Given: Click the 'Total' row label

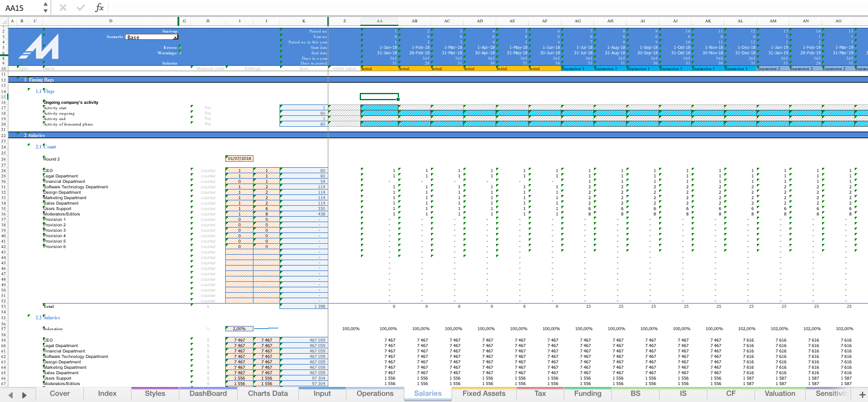Looking at the screenshot, I should point(48,307).
